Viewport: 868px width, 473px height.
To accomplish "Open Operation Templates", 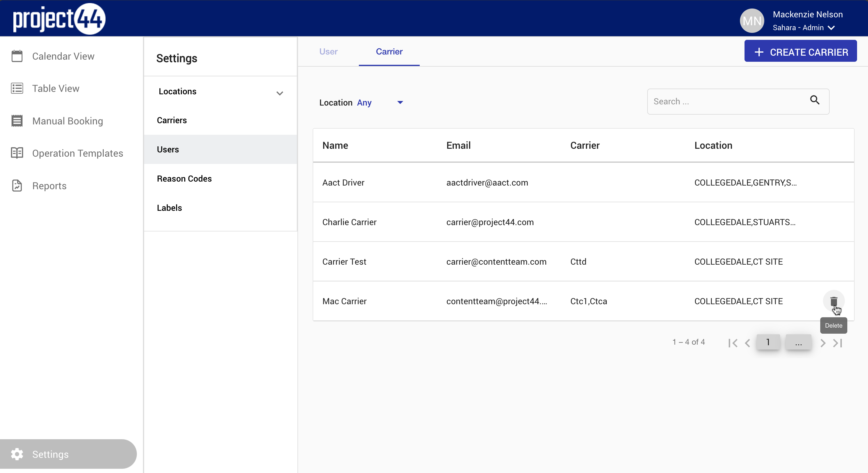I will pyautogui.click(x=78, y=153).
